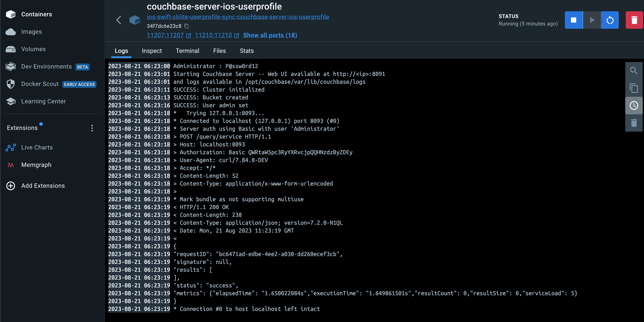Viewport: 644px width, 322px height.
Task: Click the Memgraph label
Action: (36, 165)
